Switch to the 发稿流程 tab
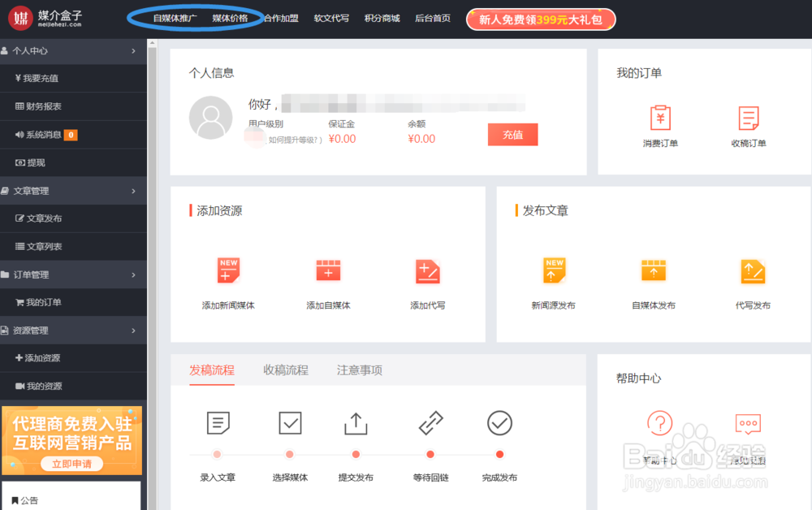812x510 pixels. point(212,370)
